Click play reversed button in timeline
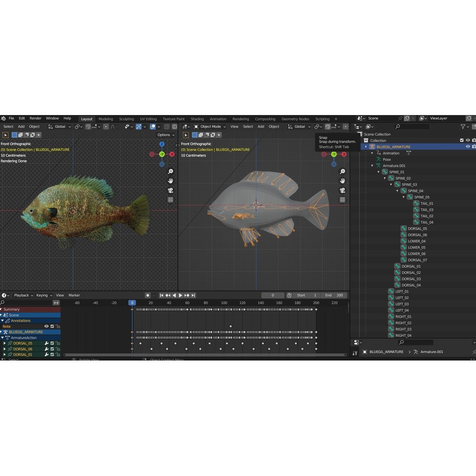This screenshot has width=476, height=476. (174, 295)
